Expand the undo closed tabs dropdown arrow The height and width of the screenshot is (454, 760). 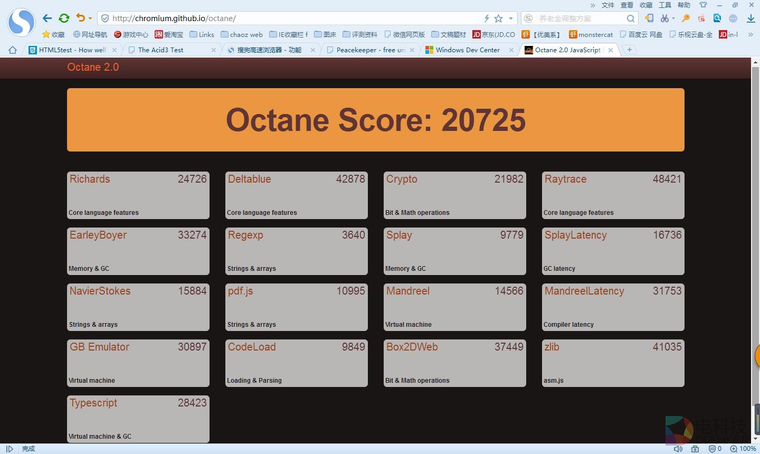point(91,18)
